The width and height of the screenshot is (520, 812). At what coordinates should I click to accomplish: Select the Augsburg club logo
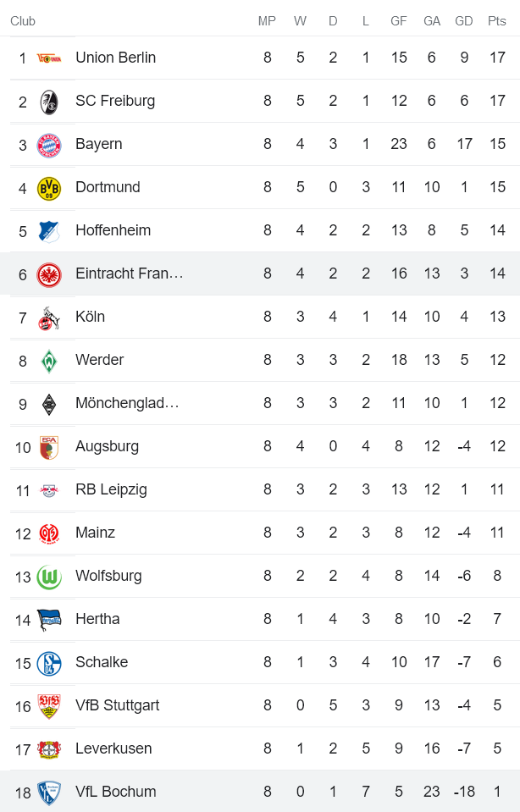coord(48,446)
